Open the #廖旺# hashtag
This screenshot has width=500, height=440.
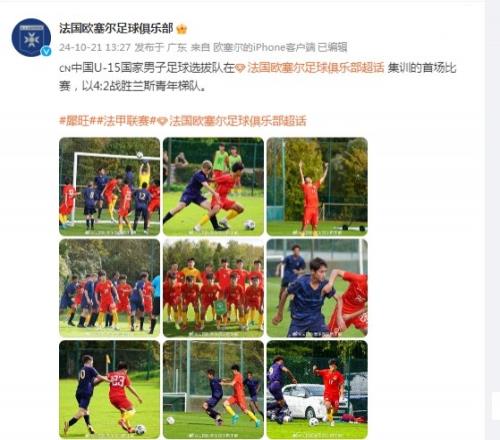click(x=74, y=121)
